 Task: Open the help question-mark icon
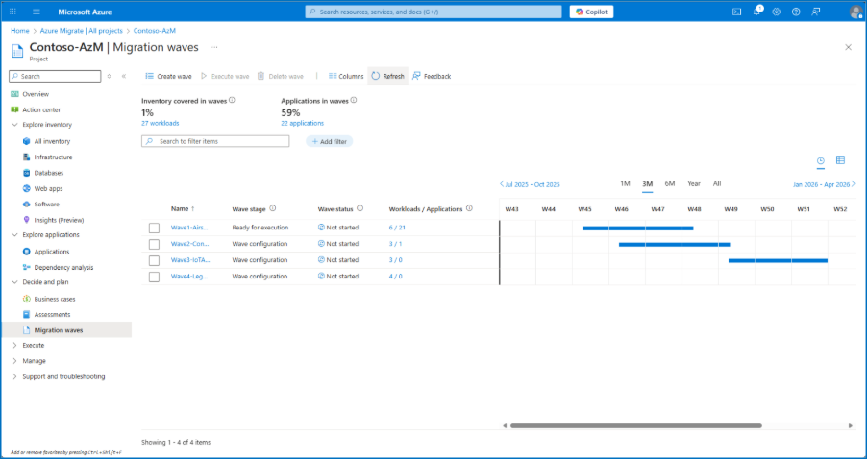click(796, 12)
